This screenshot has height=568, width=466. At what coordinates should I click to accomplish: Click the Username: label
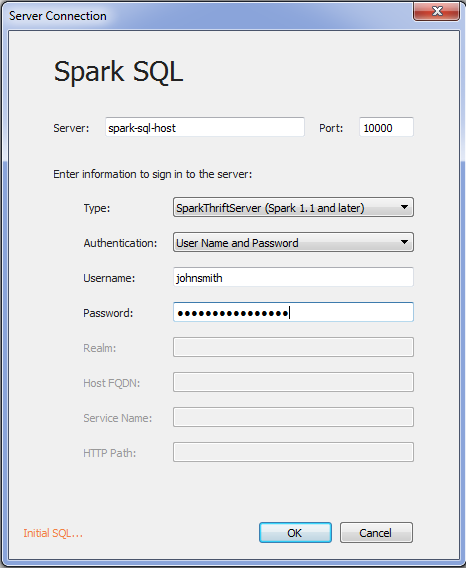pos(109,278)
